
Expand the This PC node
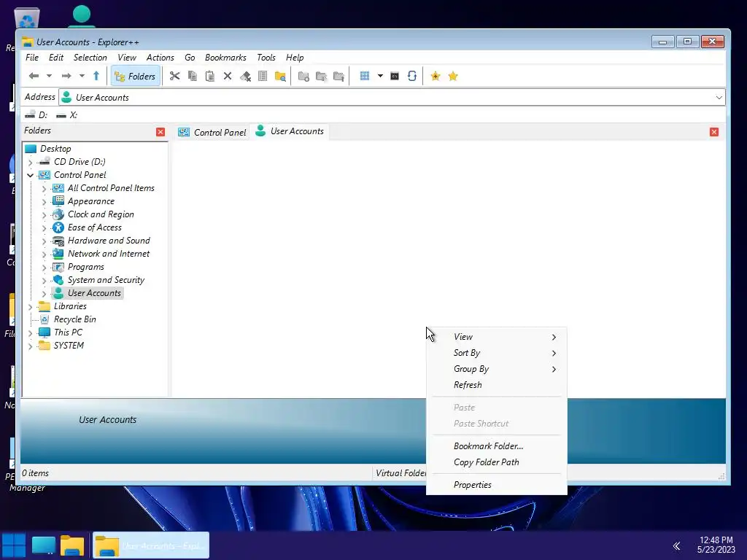click(x=31, y=332)
